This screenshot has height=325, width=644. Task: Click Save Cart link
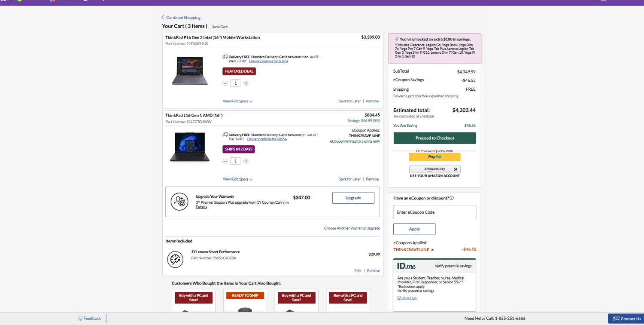point(220,27)
